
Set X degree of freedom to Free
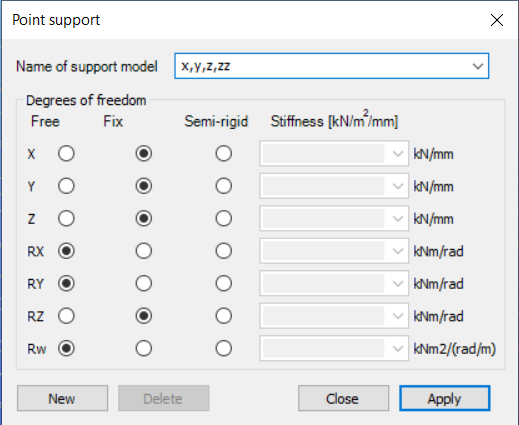pyautogui.click(x=66, y=154)
